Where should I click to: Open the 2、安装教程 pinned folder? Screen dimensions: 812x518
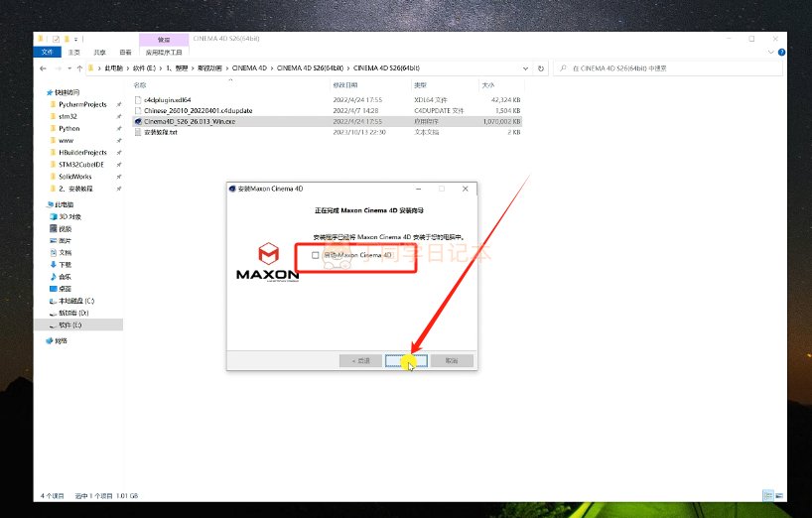pos(75,189)
